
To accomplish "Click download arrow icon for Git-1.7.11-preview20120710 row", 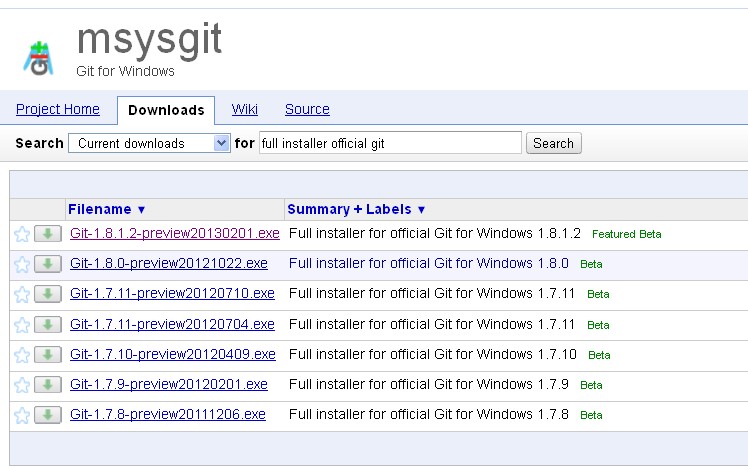I will point(48,294).
